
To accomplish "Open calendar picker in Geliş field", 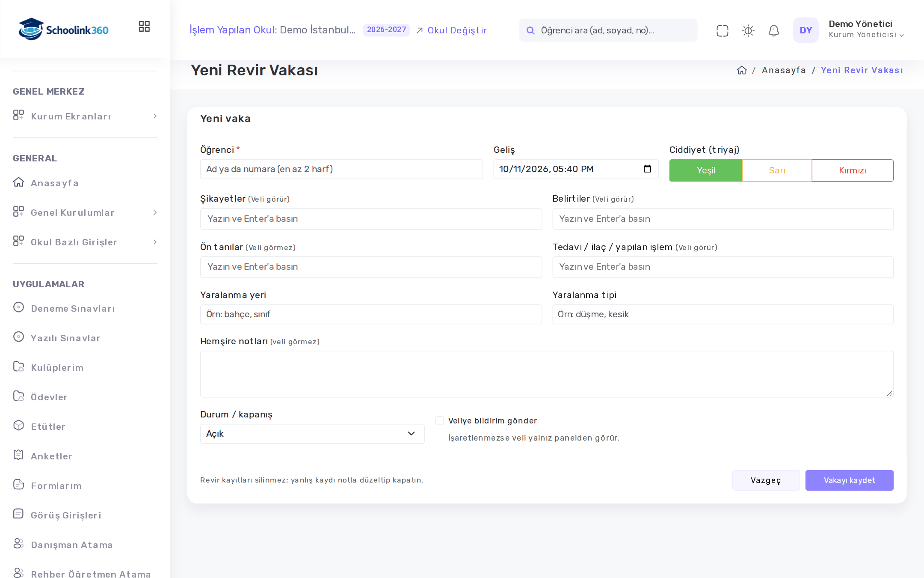I will 647,169.
